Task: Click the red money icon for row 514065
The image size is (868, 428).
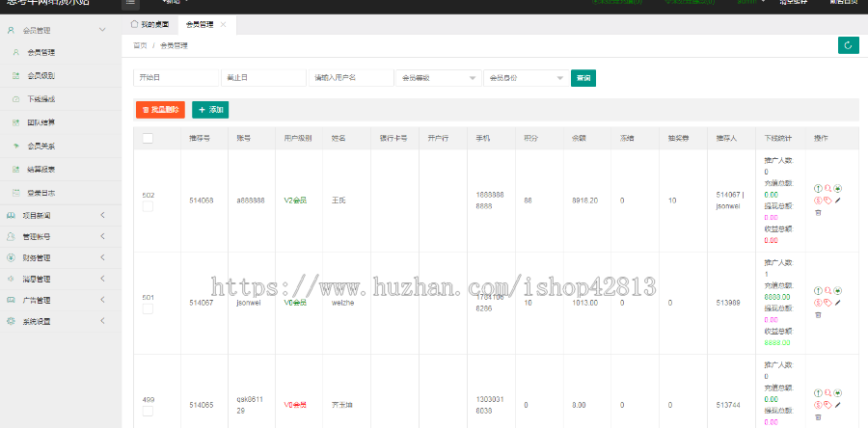Action: click(x=818, y=405)
